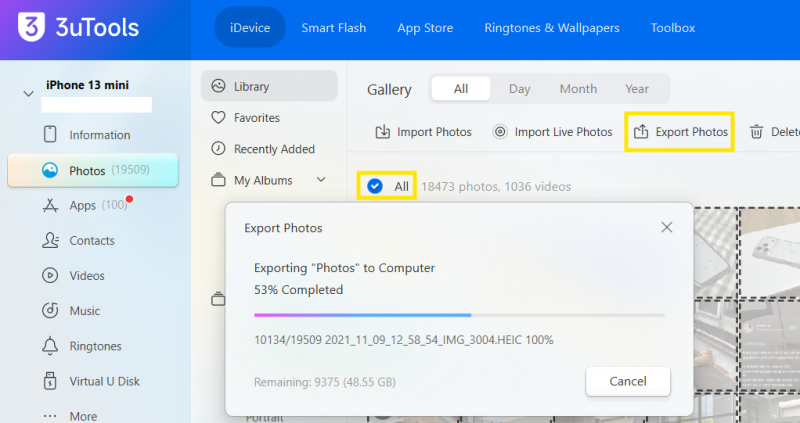800x423 pixels.
Task: Click the Delete trash icon
Action: tap(757, 132)
